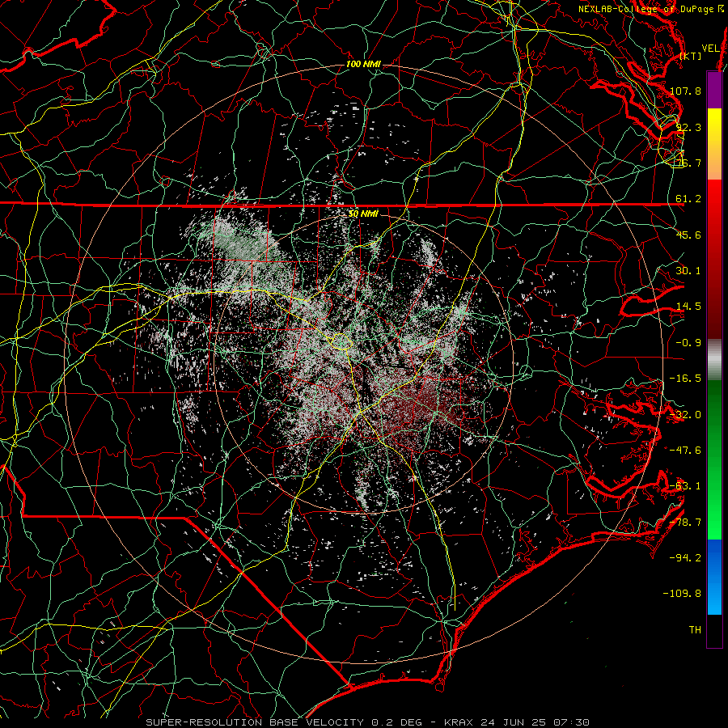Click the -63.1 velocity scale value

click(x=686, y=486)
